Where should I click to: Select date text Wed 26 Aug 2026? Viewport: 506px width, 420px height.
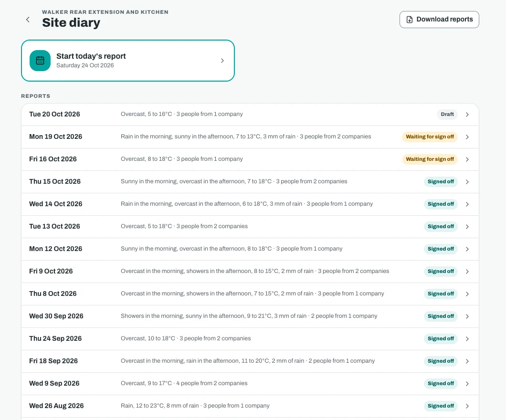(56, 406)
